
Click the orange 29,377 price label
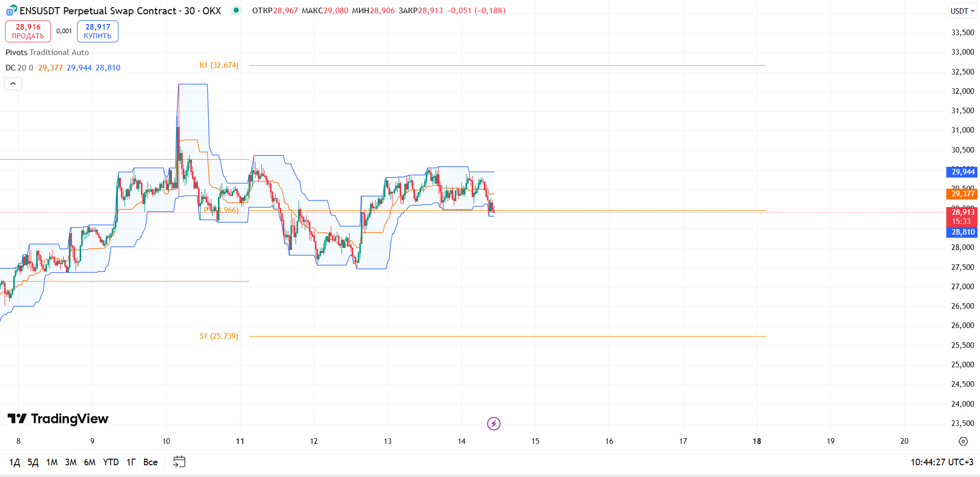pos(963,194)
